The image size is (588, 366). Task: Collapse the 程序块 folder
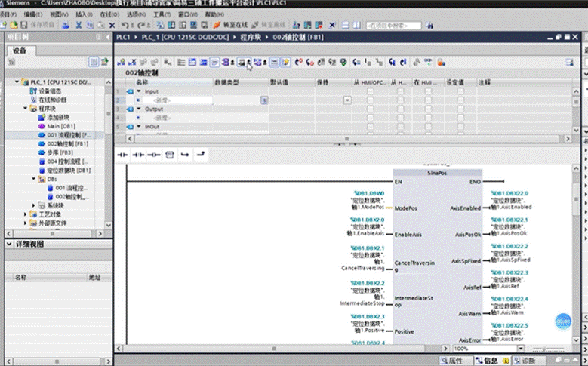(26, 109)
